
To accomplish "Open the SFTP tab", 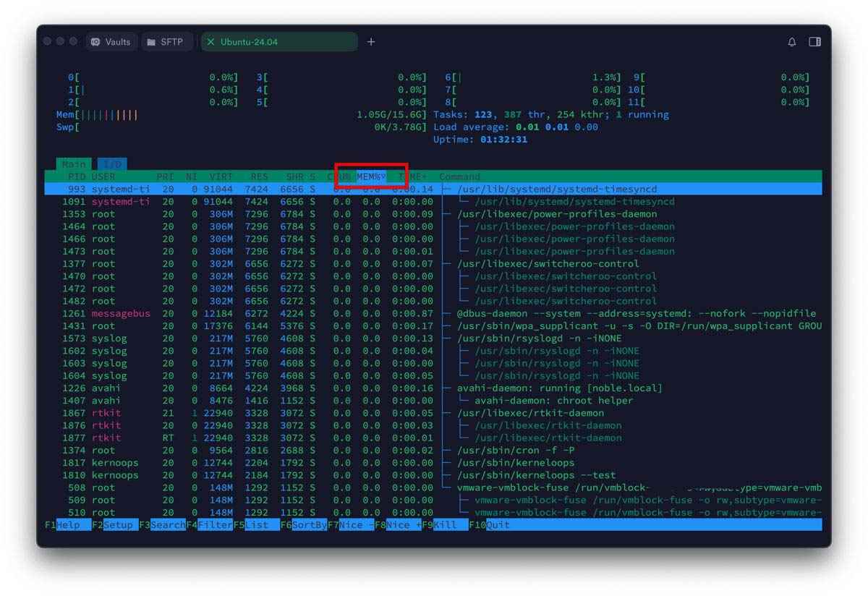I will click(x=166, y=42).
